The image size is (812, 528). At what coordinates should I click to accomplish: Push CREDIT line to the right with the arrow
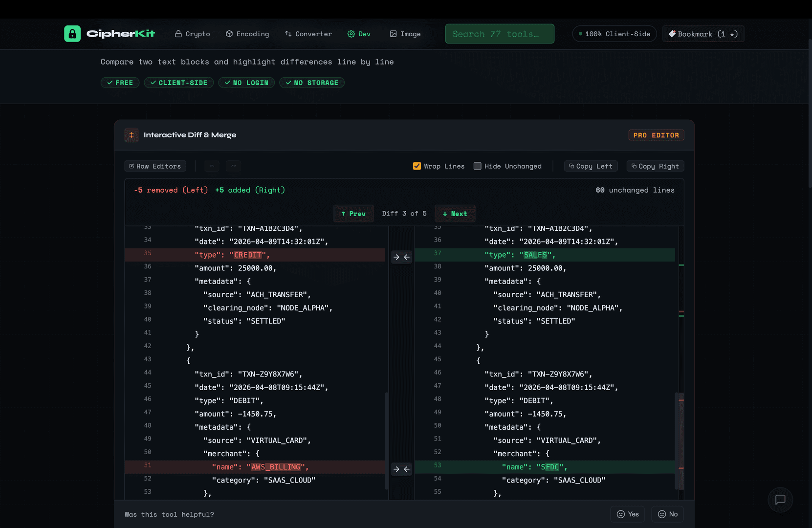(396, 257)
